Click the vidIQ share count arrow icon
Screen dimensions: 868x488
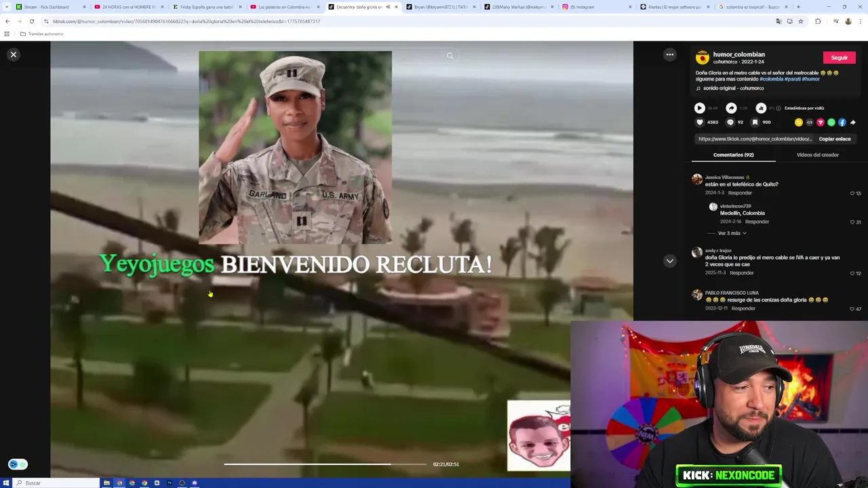[x=731, y=108]
